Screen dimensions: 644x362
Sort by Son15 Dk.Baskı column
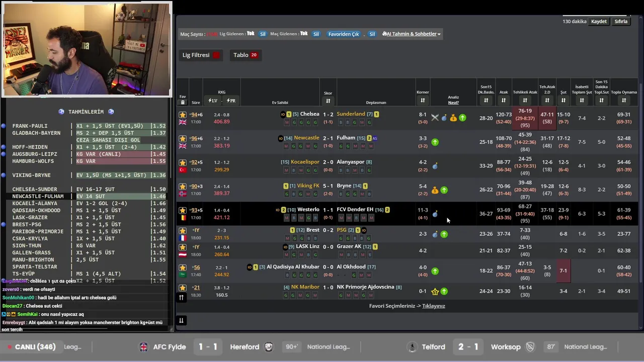(x=486, y=101)
